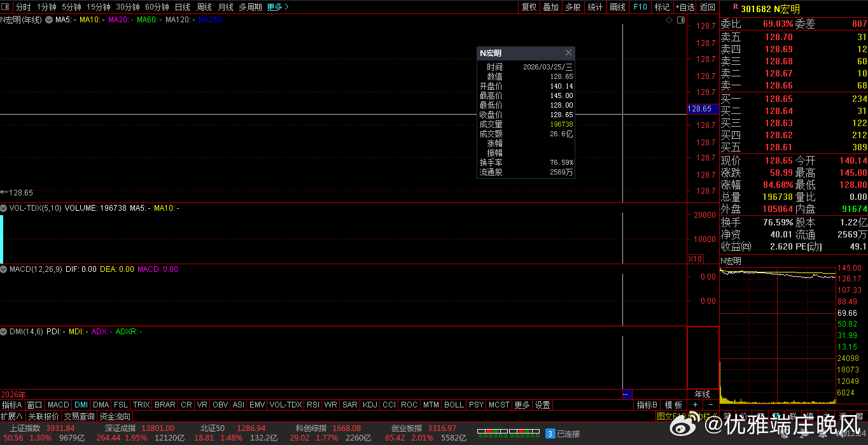This screenshot has width=868, height=445.
Task: Add stock via +自选 button
Action: 685,7
